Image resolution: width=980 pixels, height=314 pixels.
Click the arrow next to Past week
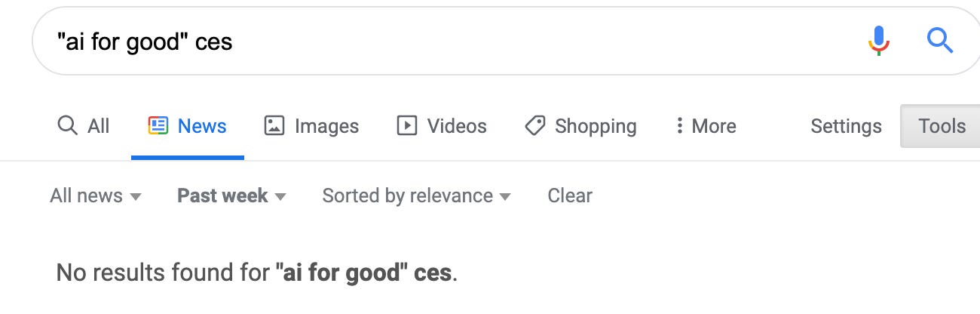pyautogui.click(x=280, y=197)
